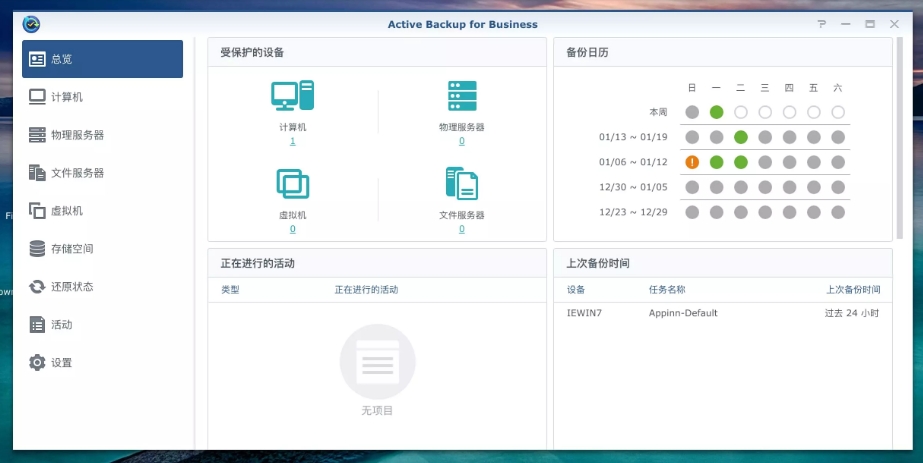
Task: Click green Monday dot in 本周 row
Action: pos(716,112)
